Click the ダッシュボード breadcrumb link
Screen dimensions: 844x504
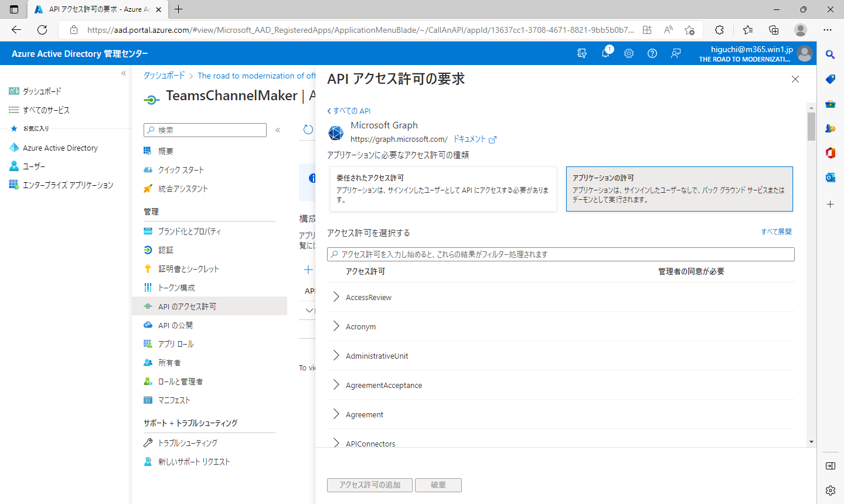tap(164, 76)
